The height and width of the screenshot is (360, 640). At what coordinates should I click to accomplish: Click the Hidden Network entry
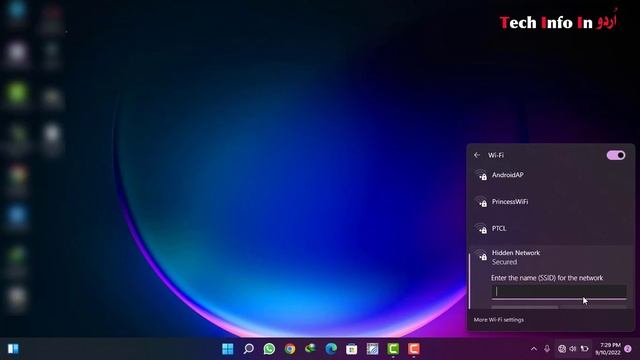(x=550, y=257)
